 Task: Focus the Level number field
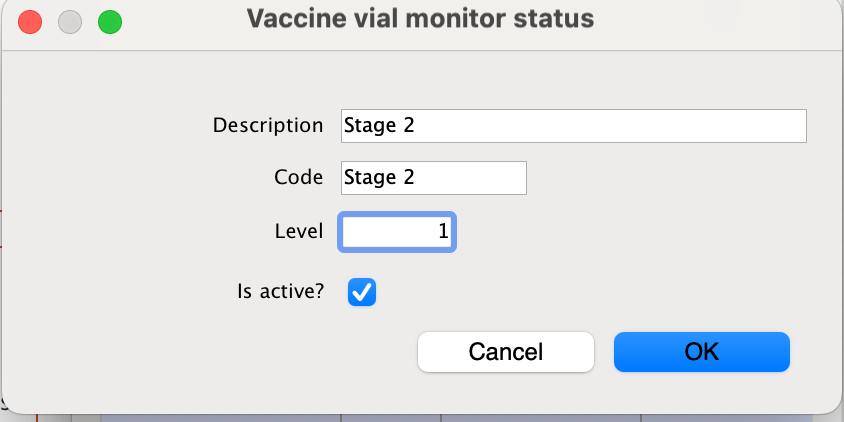tap(397, 232)
